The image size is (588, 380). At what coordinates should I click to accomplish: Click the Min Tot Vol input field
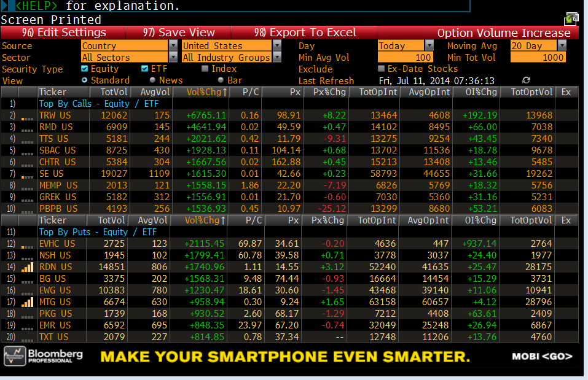538,57
